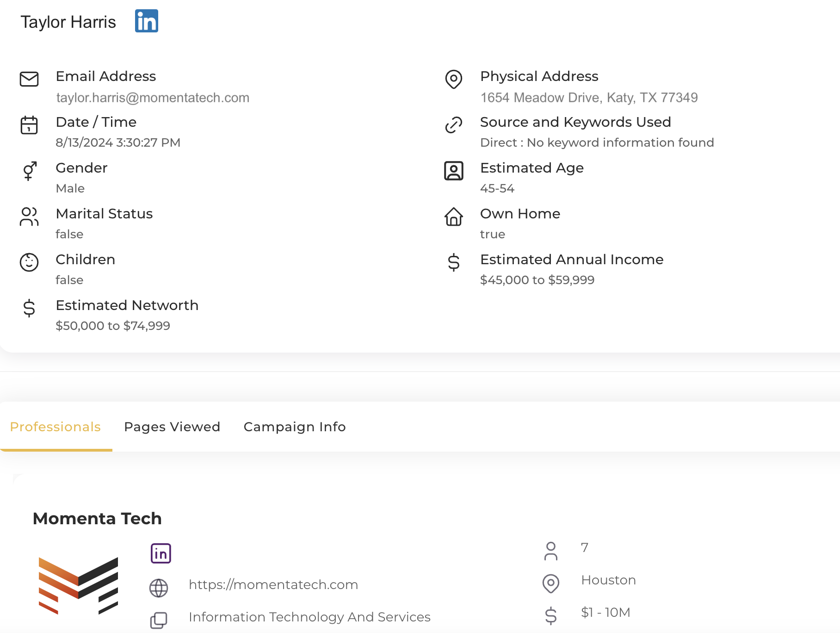Click the Own Home house icon
840x633 pixels.
(453, 217)
